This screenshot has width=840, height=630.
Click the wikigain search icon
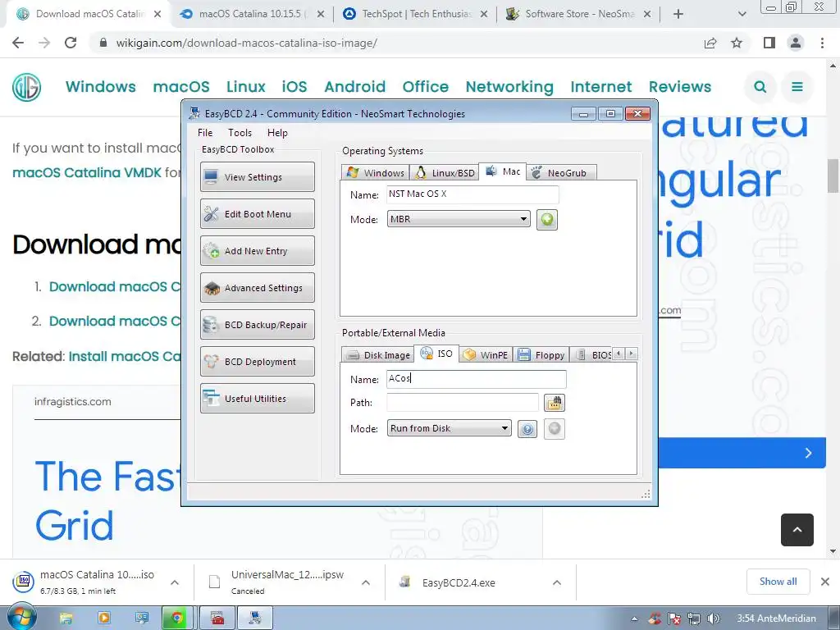pyautogui.click(x=760, y=87)
